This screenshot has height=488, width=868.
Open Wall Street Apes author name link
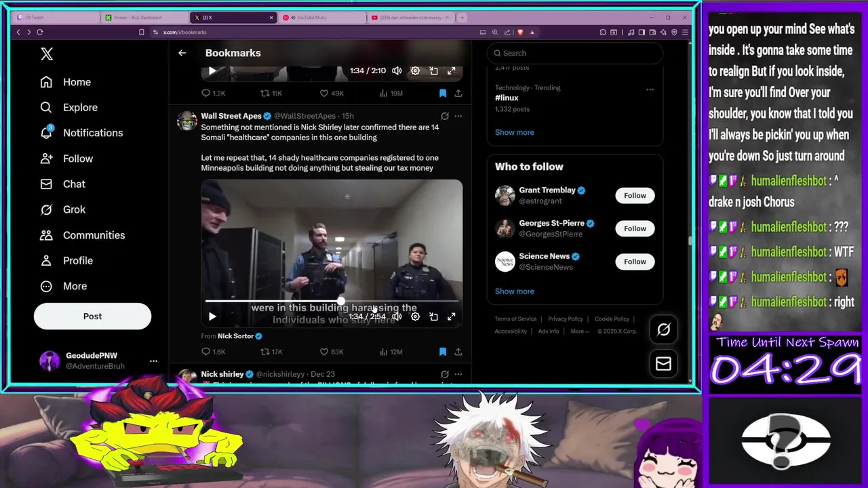[x=231, y=116]
